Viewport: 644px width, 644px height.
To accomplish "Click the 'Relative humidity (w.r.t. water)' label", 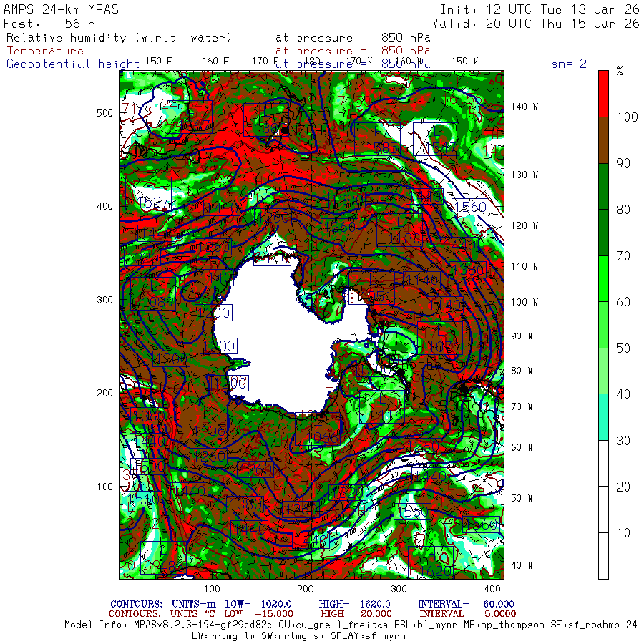I will click(x=119, y=37).
